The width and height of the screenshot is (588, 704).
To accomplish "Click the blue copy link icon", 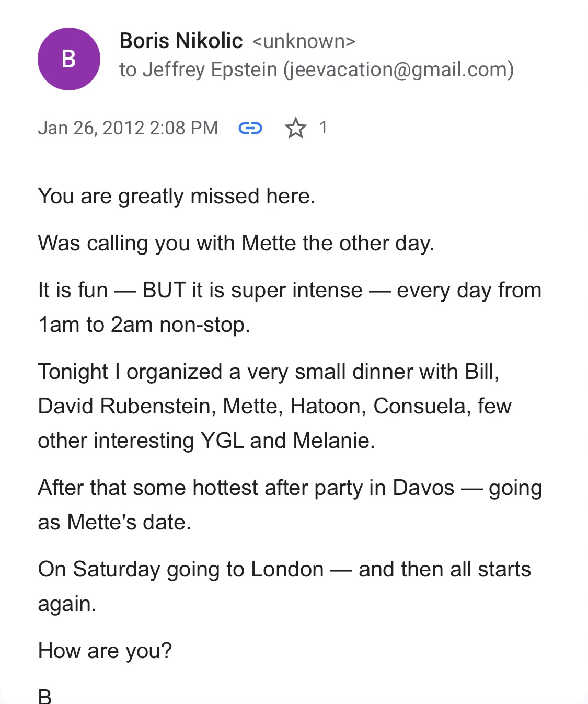I will (250, 128).
